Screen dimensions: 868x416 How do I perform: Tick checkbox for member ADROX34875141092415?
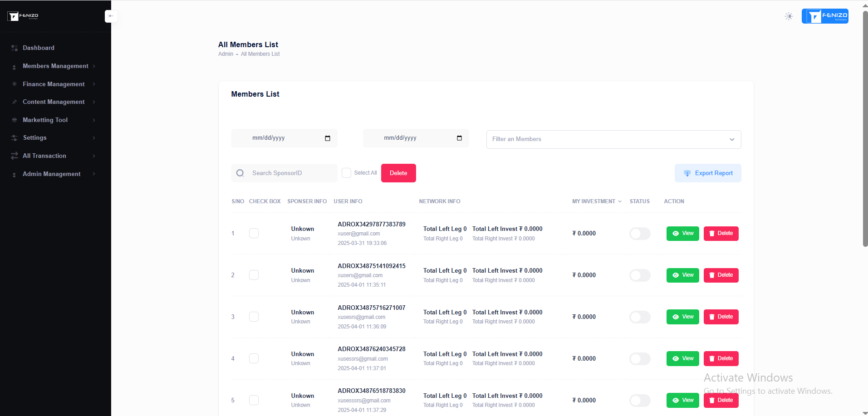coord(254,275)
